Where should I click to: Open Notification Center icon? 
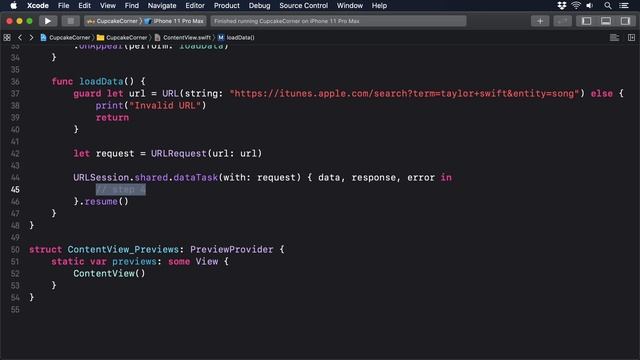pos(624,6)
